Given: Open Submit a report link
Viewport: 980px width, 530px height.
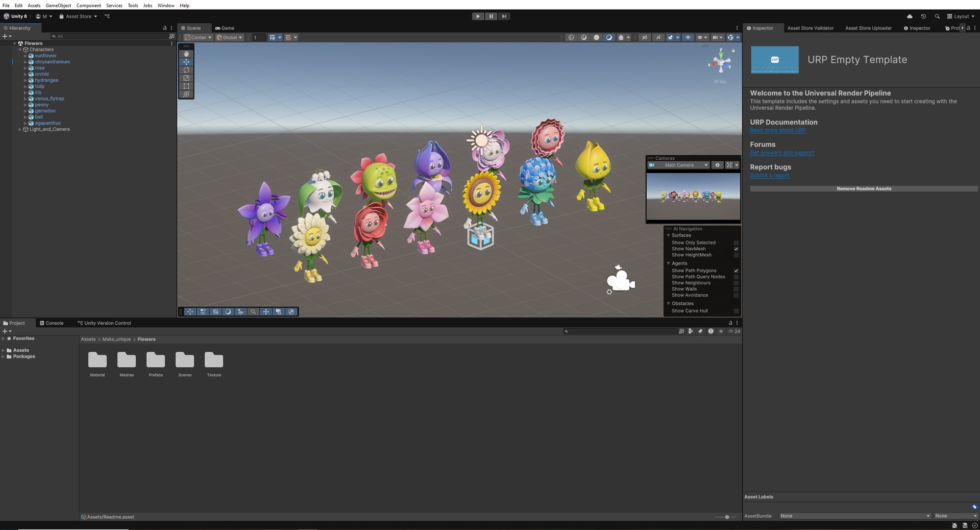Looking at the screenshot, I should 770,175.
